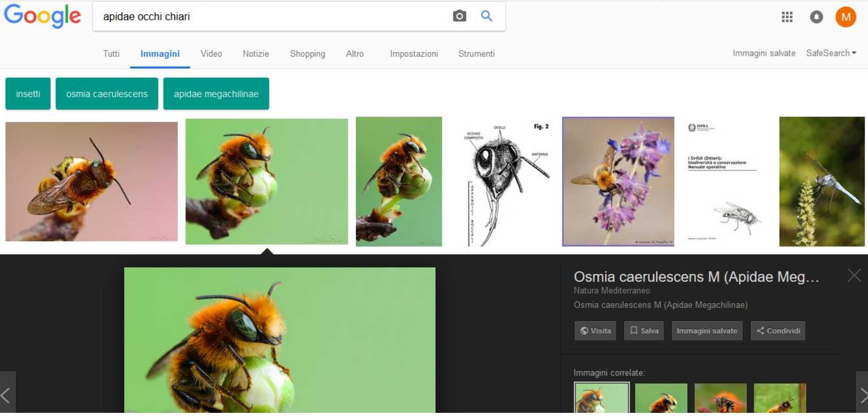
Task: Expand the Altro menu
Action: pyautogui.click(x=354, y=53)
